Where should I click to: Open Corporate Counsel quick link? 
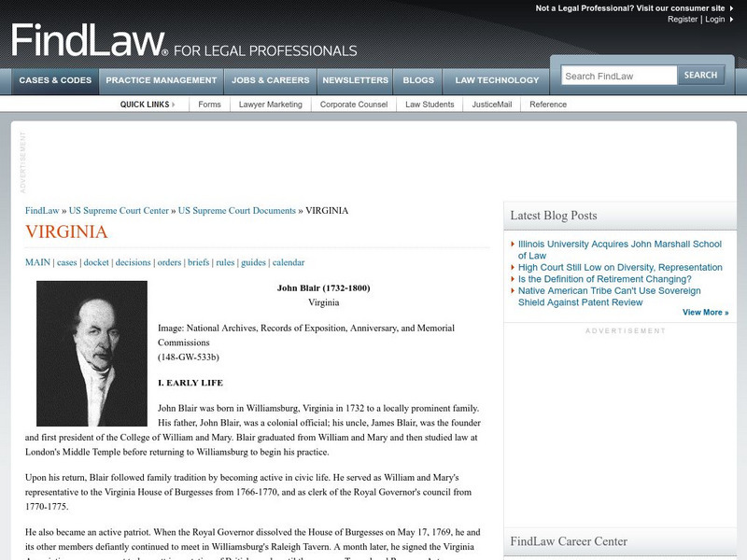354,105
